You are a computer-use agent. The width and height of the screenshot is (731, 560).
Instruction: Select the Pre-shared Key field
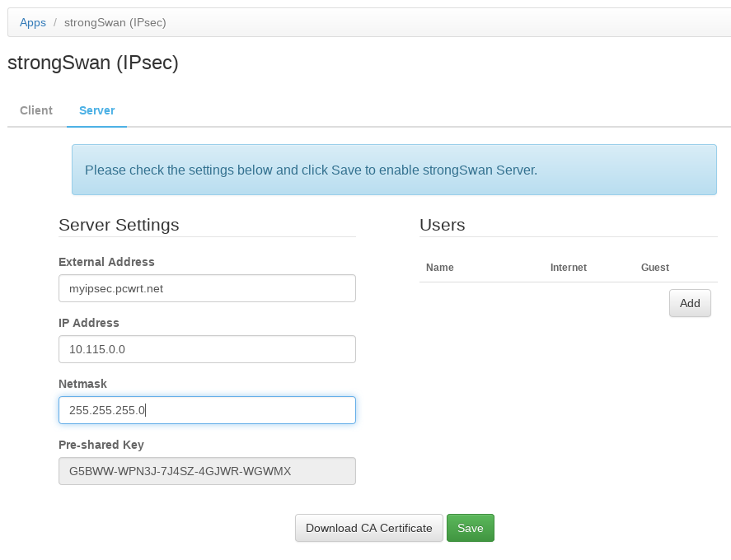point(207,471)
